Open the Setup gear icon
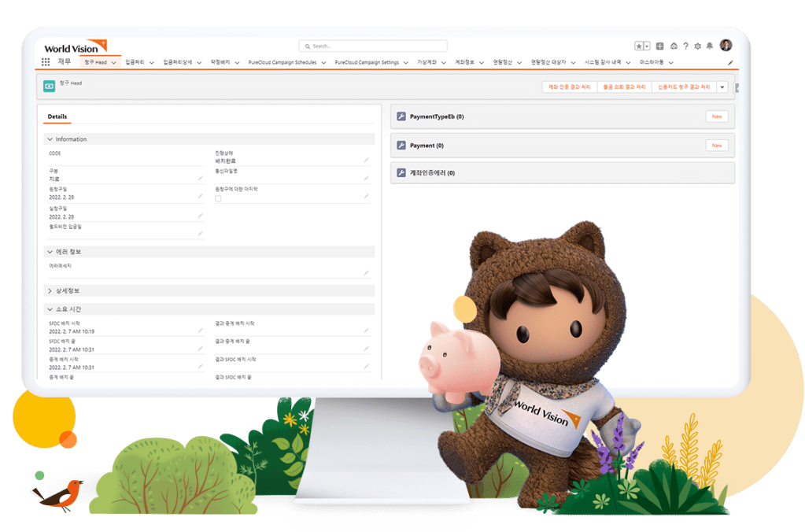This screenshot has height=532, width=805. 697,46
